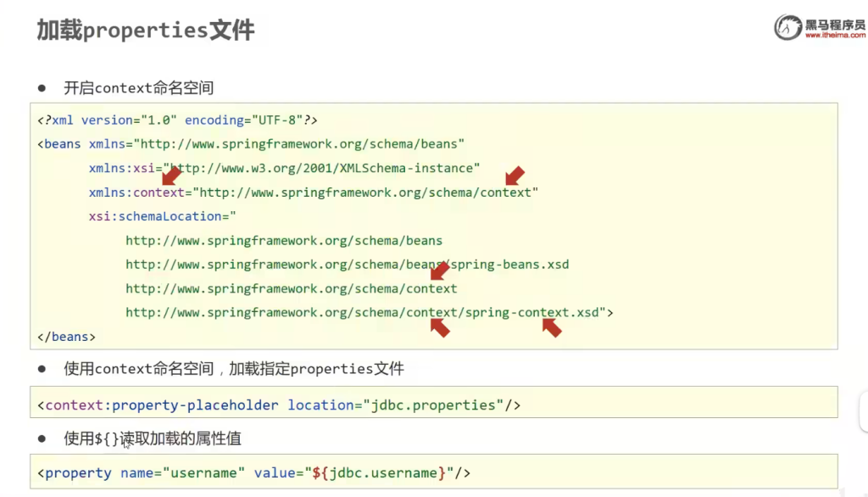Click the 黑马程序员 horse logo

point(787,27)
